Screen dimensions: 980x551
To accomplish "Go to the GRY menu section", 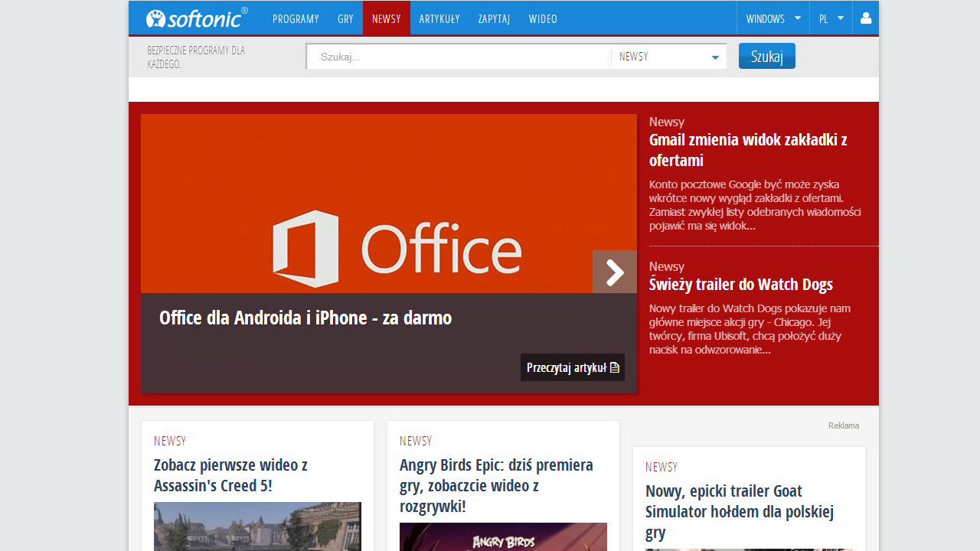I will 345,18.
